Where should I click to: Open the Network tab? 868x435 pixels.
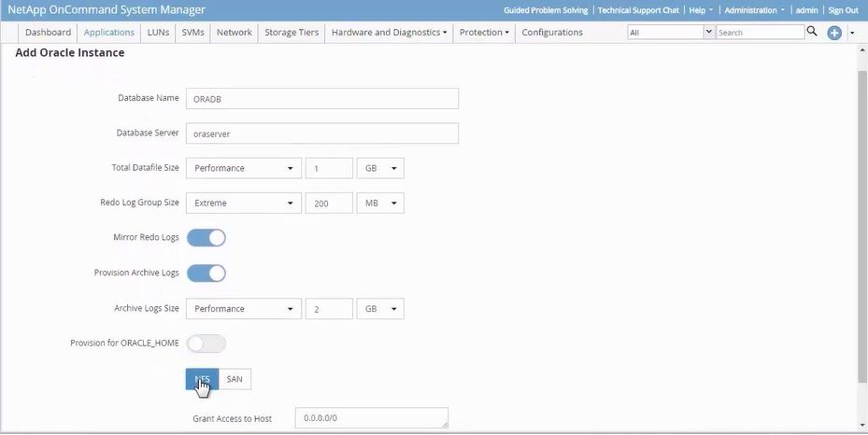(x=235, y=32)
